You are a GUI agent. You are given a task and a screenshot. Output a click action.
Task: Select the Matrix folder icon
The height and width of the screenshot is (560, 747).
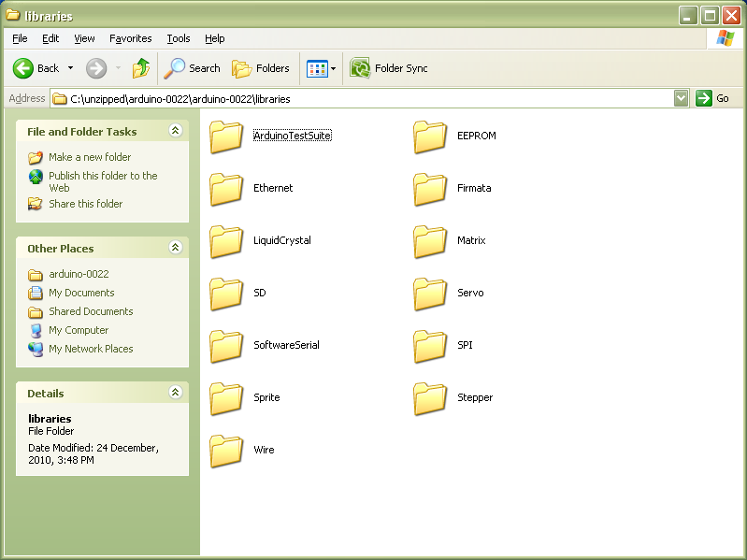click(x=430, y=241)
